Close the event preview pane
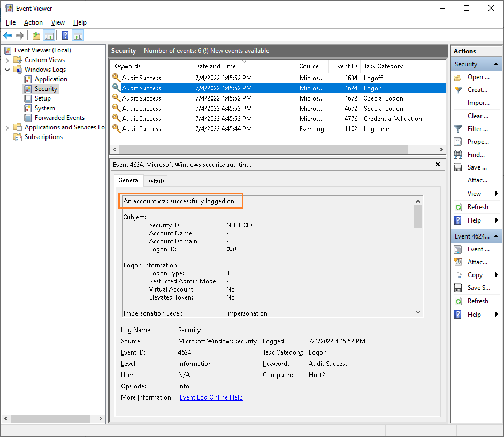504x437 pixels. tap(438, 164)
